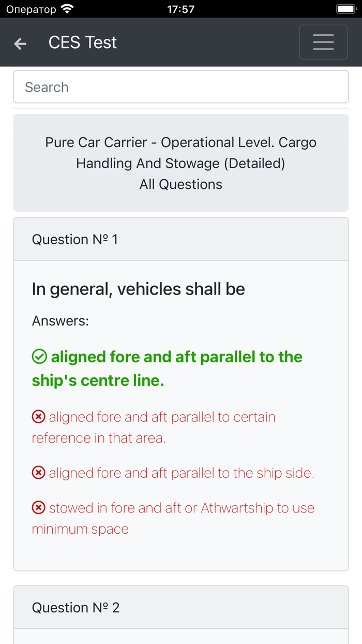Viewport: 362px width, 644px height.
Task: Tap the red X beside 'parallel to the ship side'
Action: click(x=38, y=473)
